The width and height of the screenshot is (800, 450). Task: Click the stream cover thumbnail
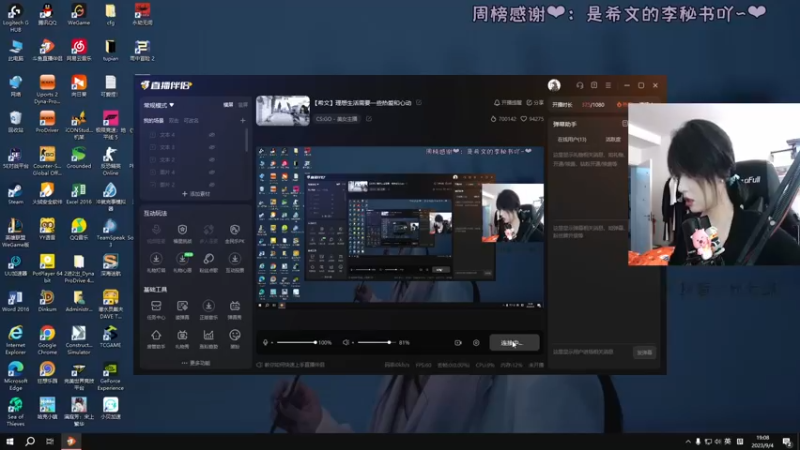[283, 110]
